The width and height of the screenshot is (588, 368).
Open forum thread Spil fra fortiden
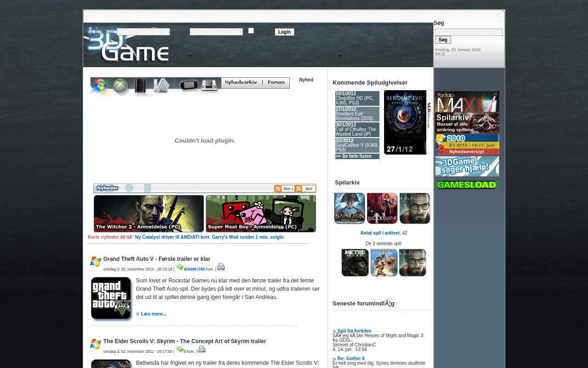(x=355, y=331)
